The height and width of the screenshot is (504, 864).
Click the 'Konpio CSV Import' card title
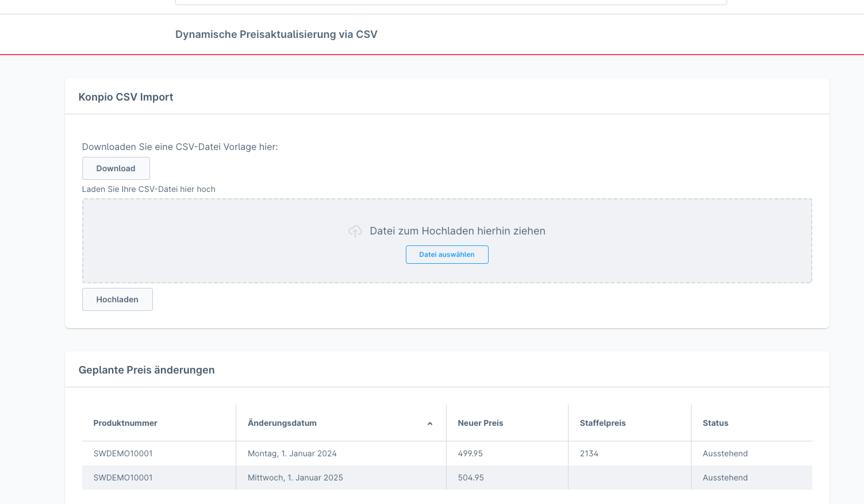pos(126,97)
